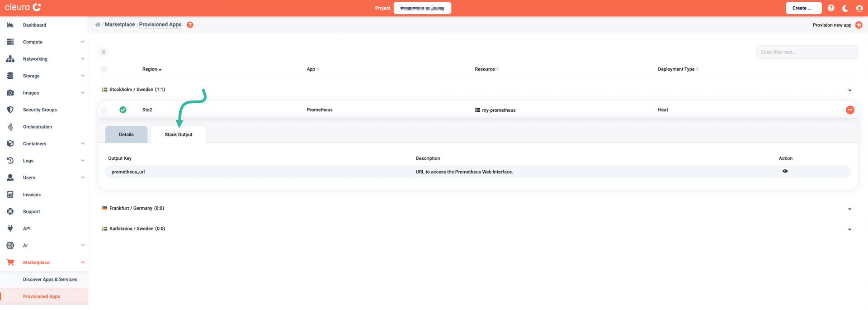Viewport: 868px width, 310px height.
Task: Expand the Images menu chevron
Action: pyautogui.click(x=82, y=93)
